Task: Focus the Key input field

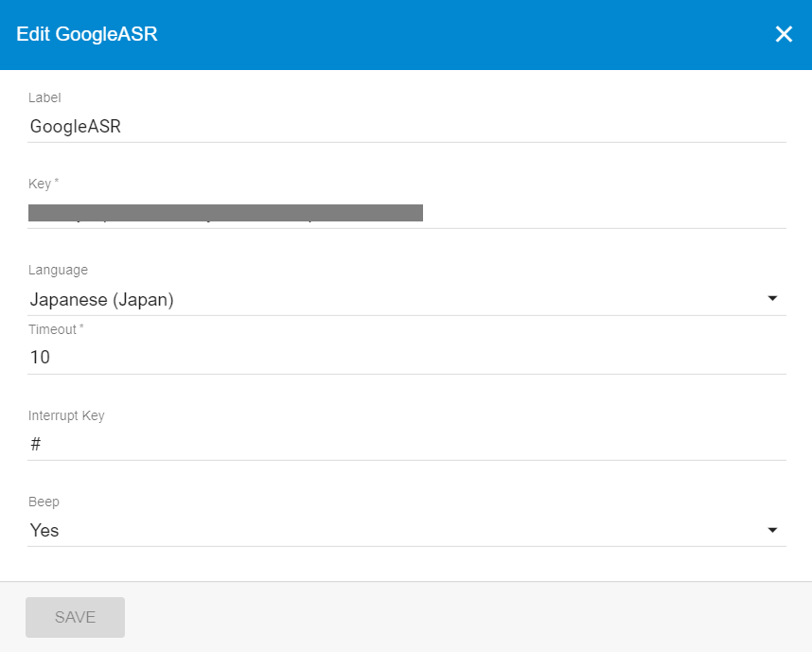Action: click(x=604, y=213)
